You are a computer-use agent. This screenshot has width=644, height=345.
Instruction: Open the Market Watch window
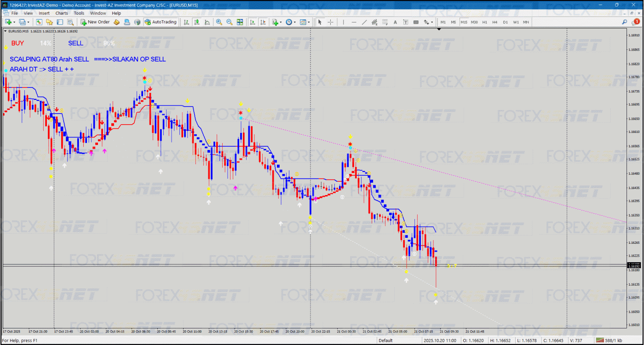[39, 22]
